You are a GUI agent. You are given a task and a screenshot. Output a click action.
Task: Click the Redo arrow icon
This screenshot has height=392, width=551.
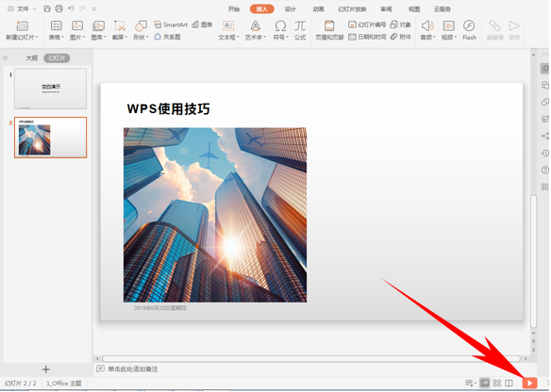point(83,8)
